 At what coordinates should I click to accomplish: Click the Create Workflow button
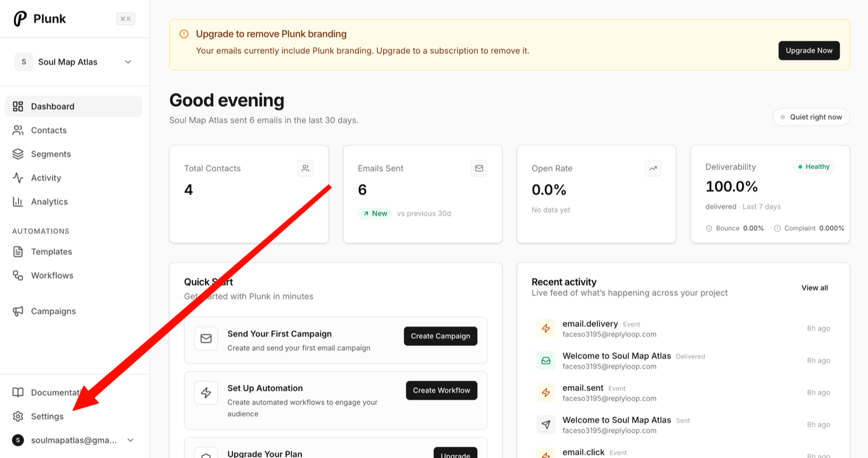tap(442, 390)
